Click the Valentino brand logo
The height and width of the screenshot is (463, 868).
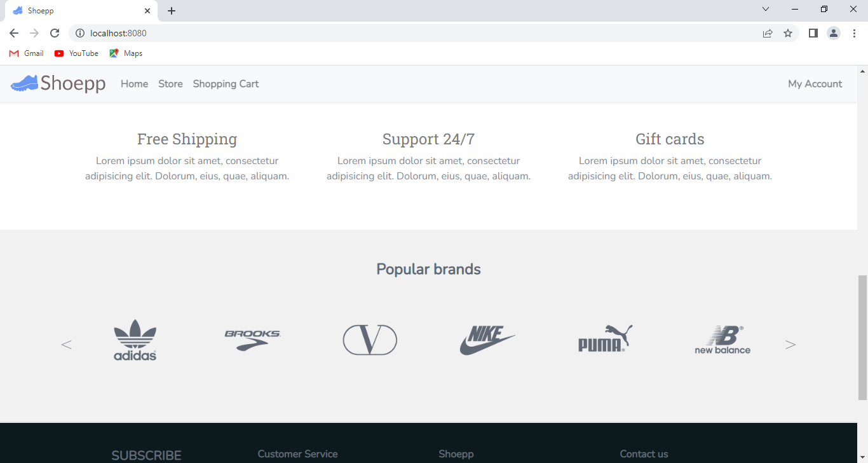370,340
